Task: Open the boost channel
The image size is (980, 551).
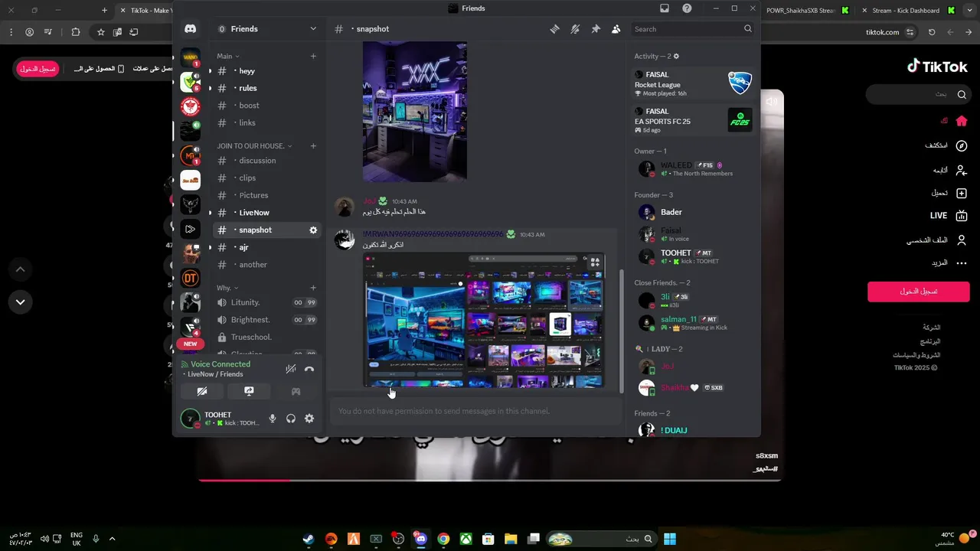Action: coord(266,106)
